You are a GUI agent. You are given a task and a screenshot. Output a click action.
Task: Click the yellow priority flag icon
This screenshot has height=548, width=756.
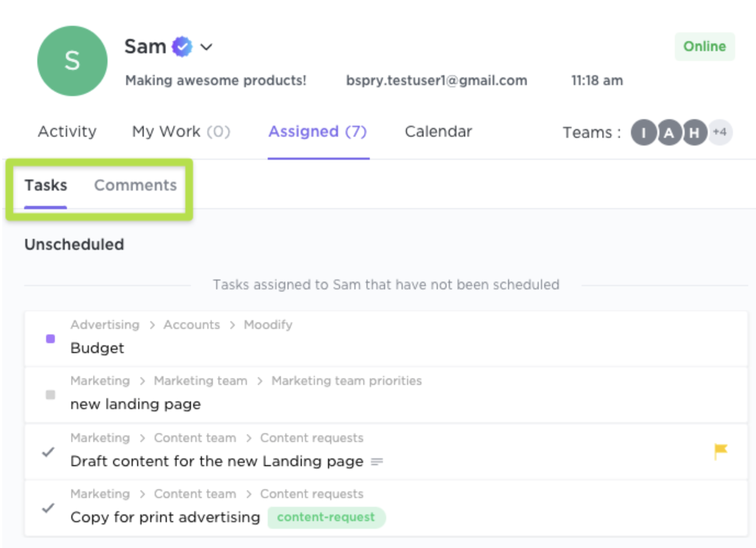click(x=720, y=451)
